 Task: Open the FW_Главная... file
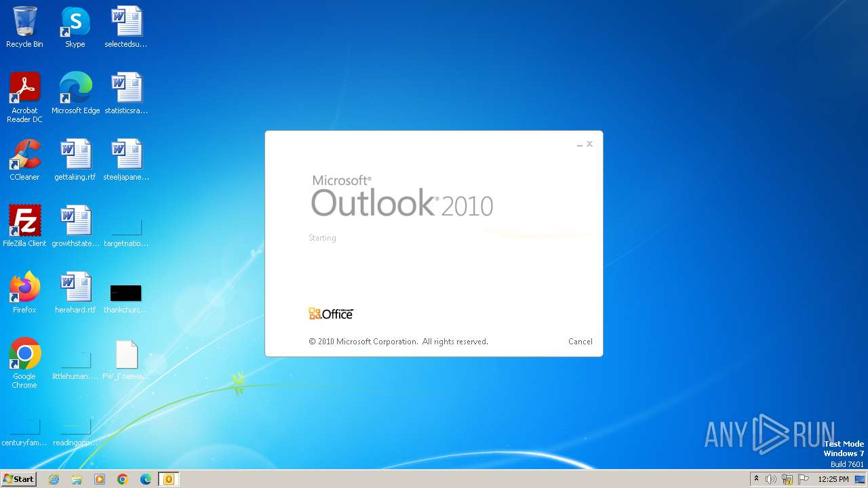[x=126, y=361]
